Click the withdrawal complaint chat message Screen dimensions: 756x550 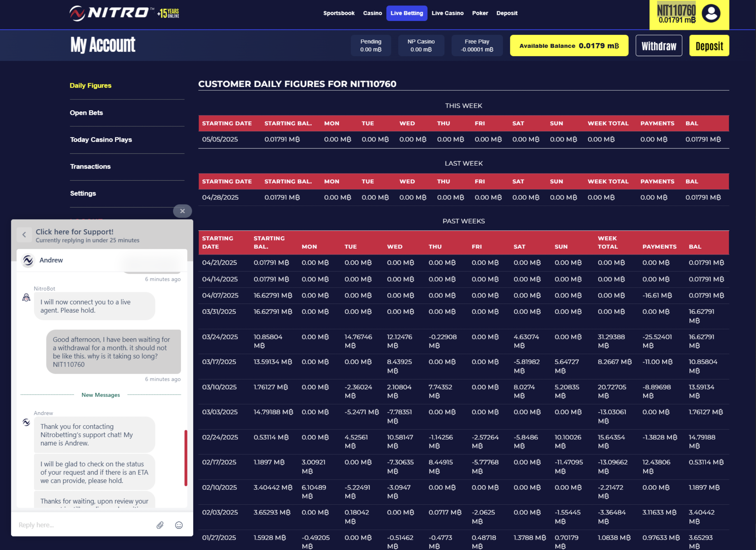(113, 352)
